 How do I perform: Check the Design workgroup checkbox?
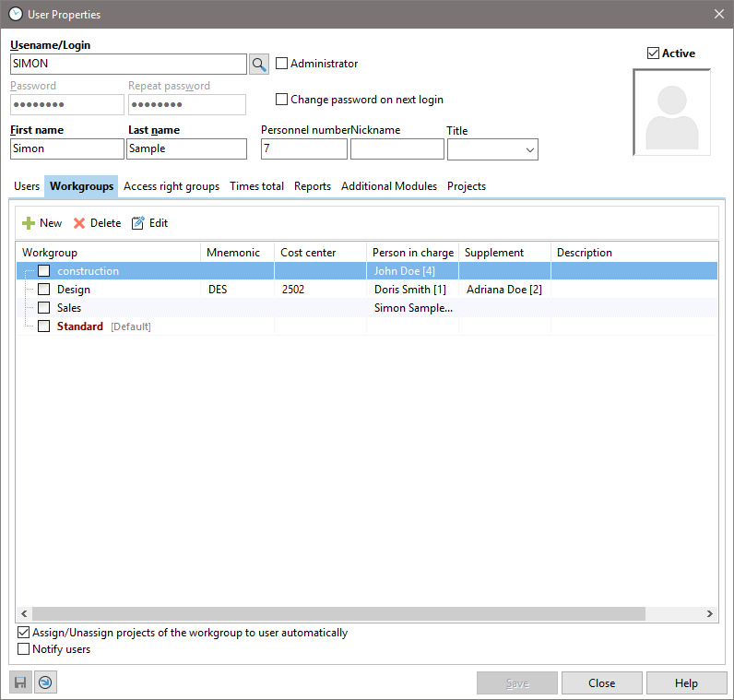43,290
